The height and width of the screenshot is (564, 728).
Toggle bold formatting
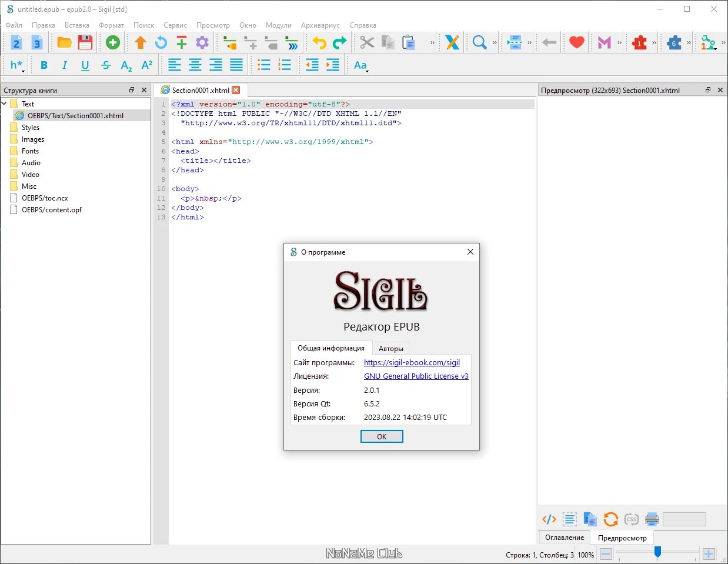(44, 65)
